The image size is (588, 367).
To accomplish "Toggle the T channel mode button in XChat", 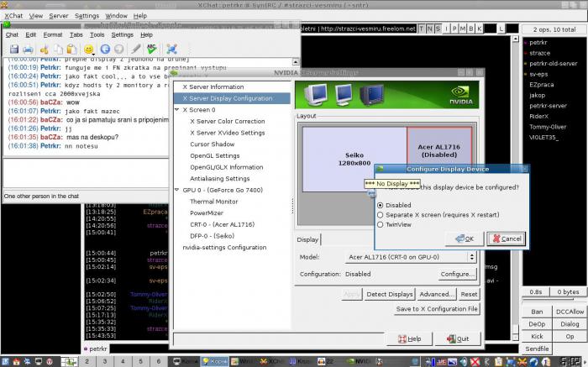I will [x=422, y=29].
